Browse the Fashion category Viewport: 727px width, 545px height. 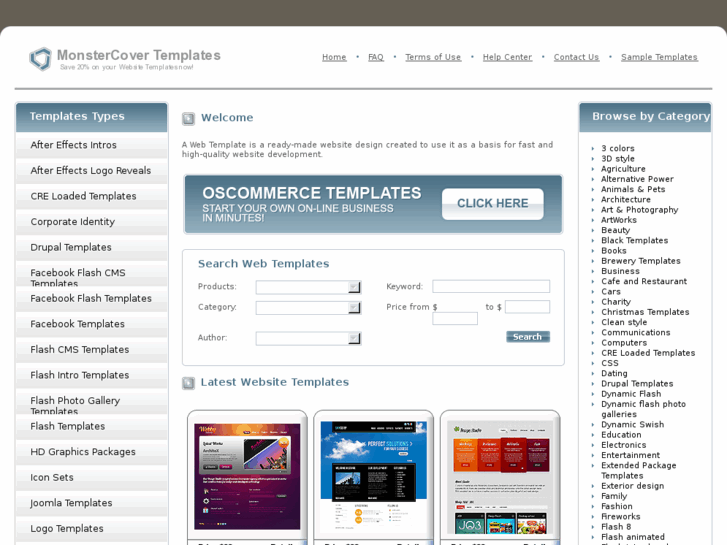(x=617, y=506)
